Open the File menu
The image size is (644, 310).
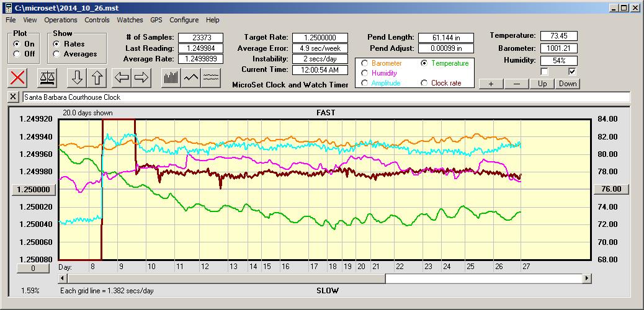pos(11,20)
